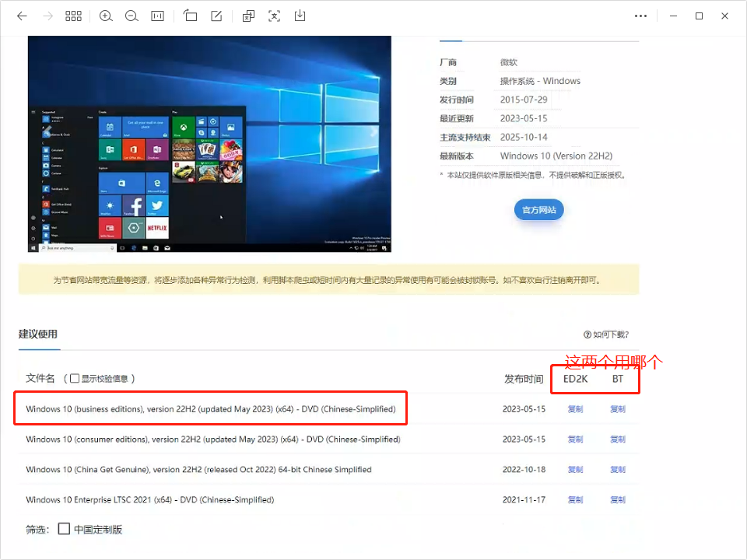The image size is (747, 560).
Task: Click the yellow notice about abnormal usage
Action: pos(328,280)
